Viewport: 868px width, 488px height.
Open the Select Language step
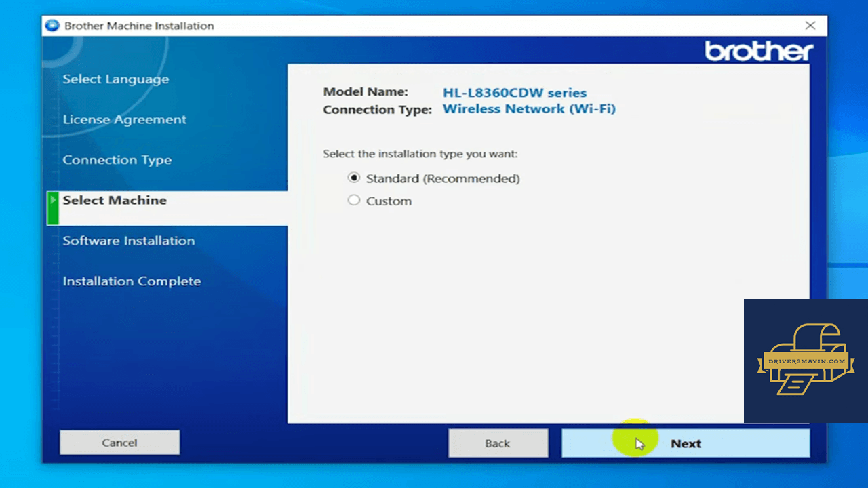116,79
